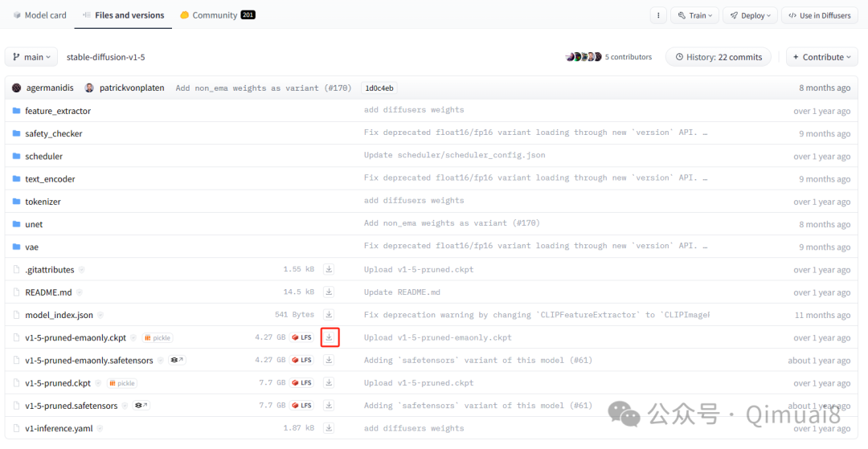The image size is (868, 449).
Task: Open v1-inference.yaml file
Action: pos(59,428)
